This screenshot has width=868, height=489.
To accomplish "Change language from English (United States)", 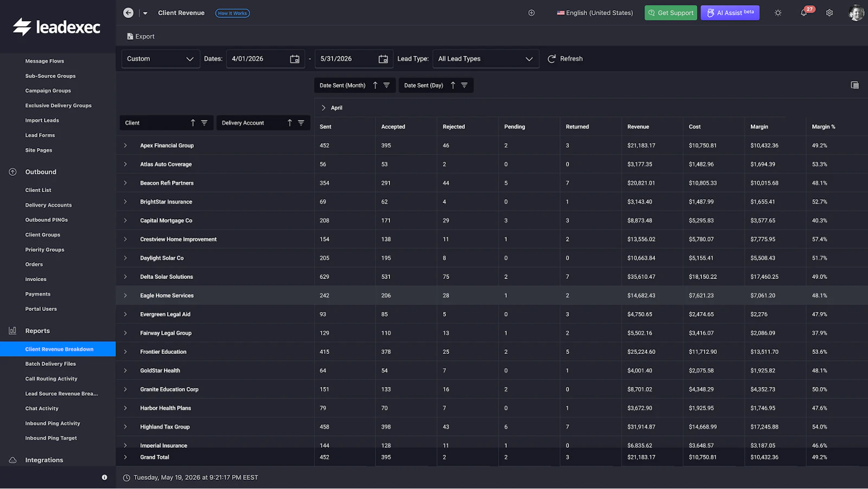I will [595, 13].
